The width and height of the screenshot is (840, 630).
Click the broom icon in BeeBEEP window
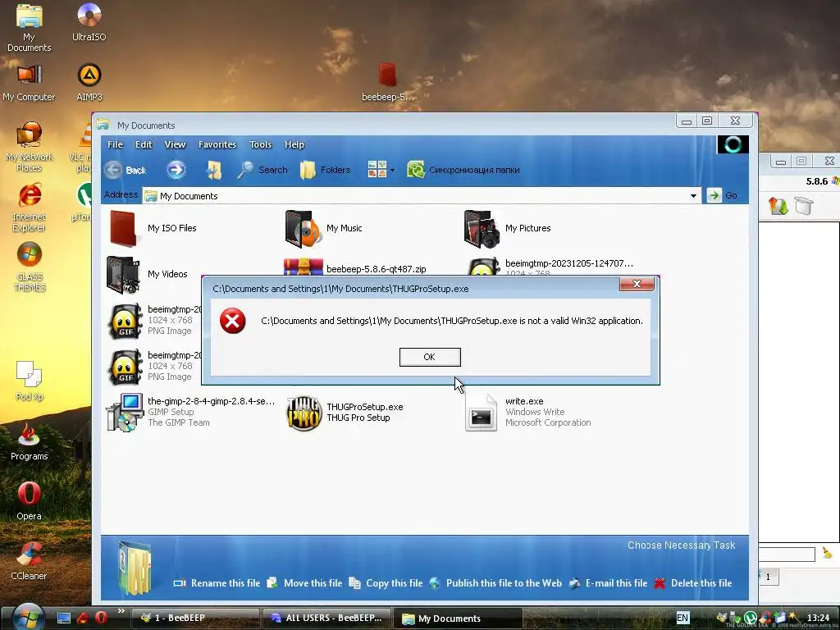click(828, 552)
